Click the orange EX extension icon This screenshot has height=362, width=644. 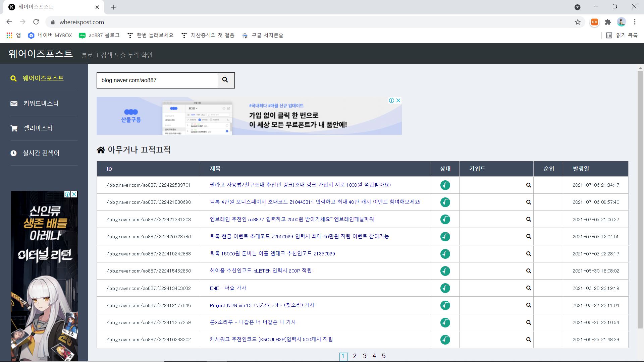coord(594,22)
